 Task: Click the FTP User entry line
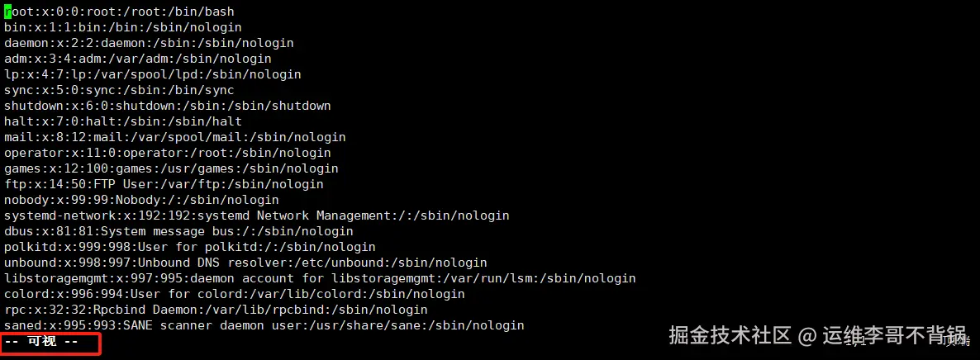[164, 184]
